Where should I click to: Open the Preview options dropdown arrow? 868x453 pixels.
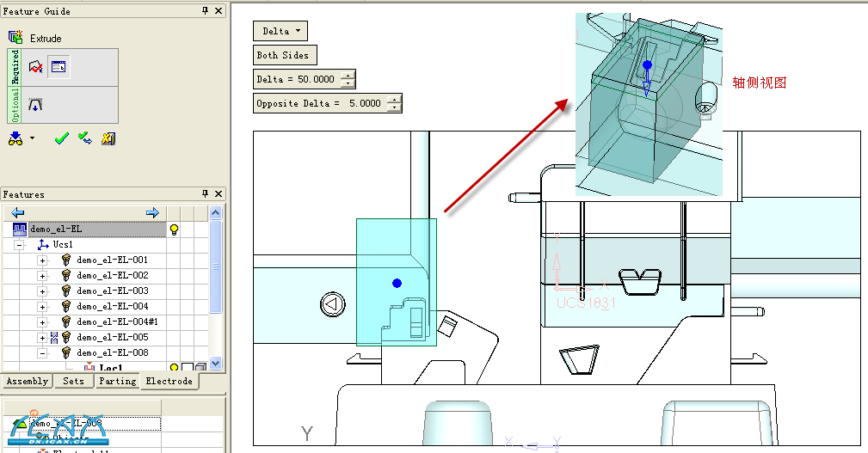[33, 138]
